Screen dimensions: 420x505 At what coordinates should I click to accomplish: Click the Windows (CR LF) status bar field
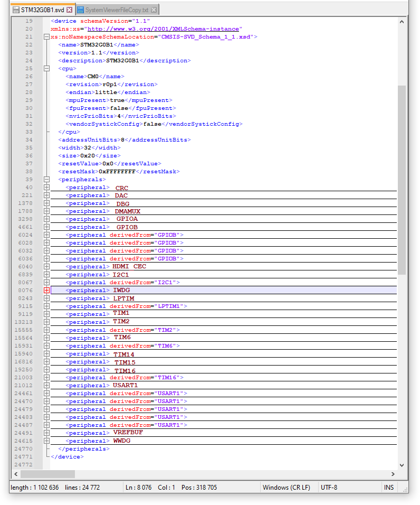click(286, 488)
